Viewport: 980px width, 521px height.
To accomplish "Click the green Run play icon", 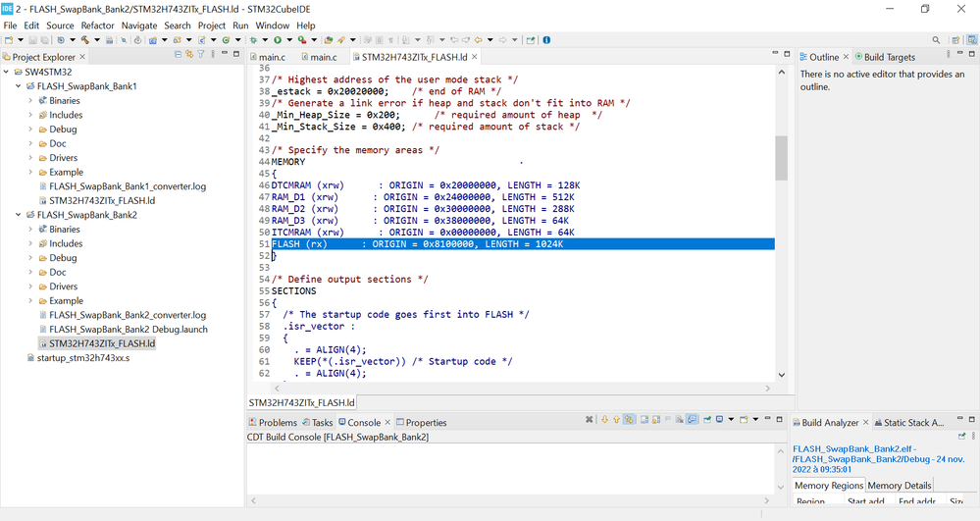I will [278, 40].
